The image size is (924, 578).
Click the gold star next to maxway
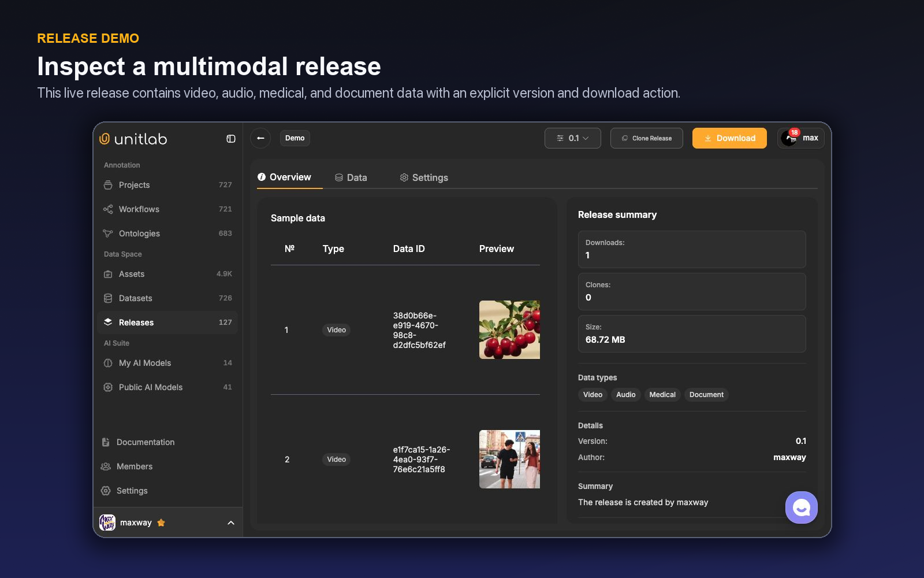[161, 523]
